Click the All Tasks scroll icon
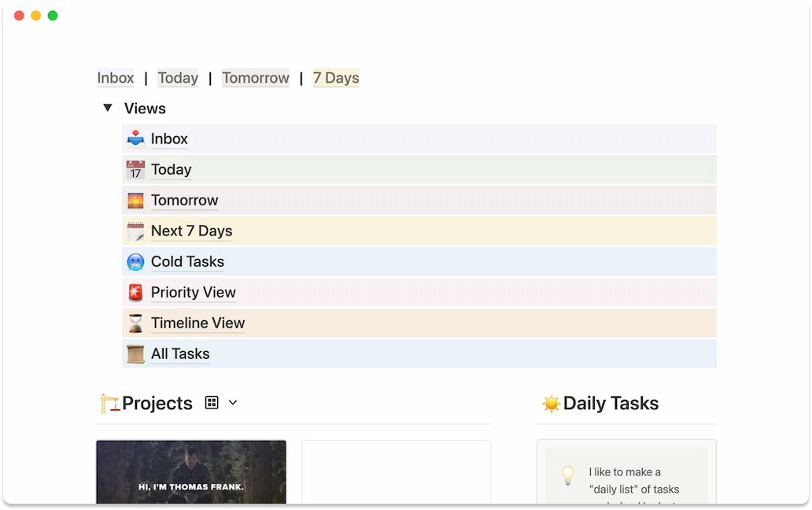Viewport: 812px width, 510px height. click(135, 354)
